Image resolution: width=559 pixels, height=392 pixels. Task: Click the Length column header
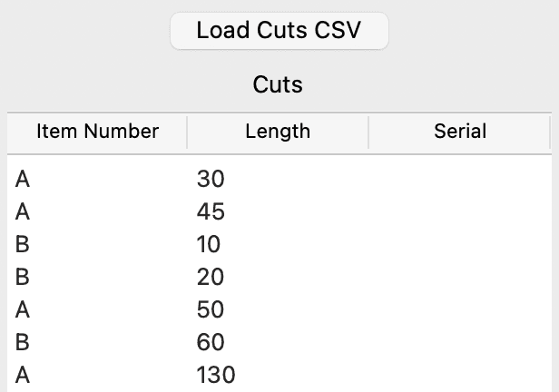coord(278,132)
